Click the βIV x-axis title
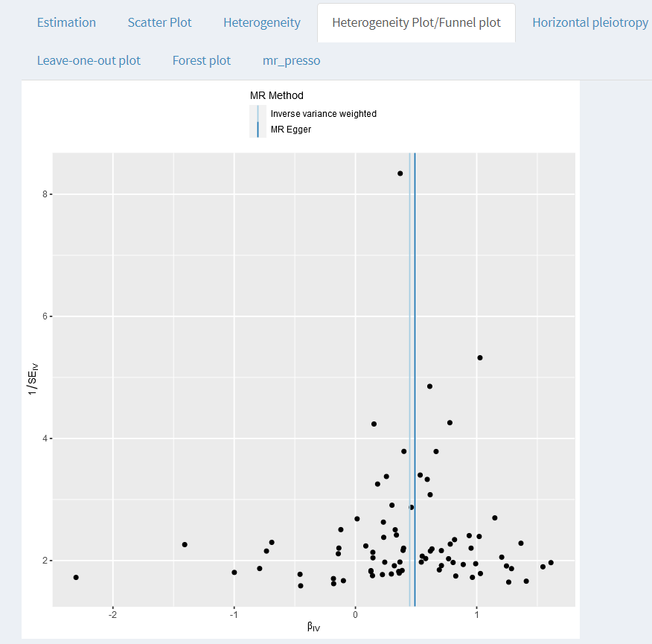The width and height of the screenshot is (652, 644). [x=313, y=627]
